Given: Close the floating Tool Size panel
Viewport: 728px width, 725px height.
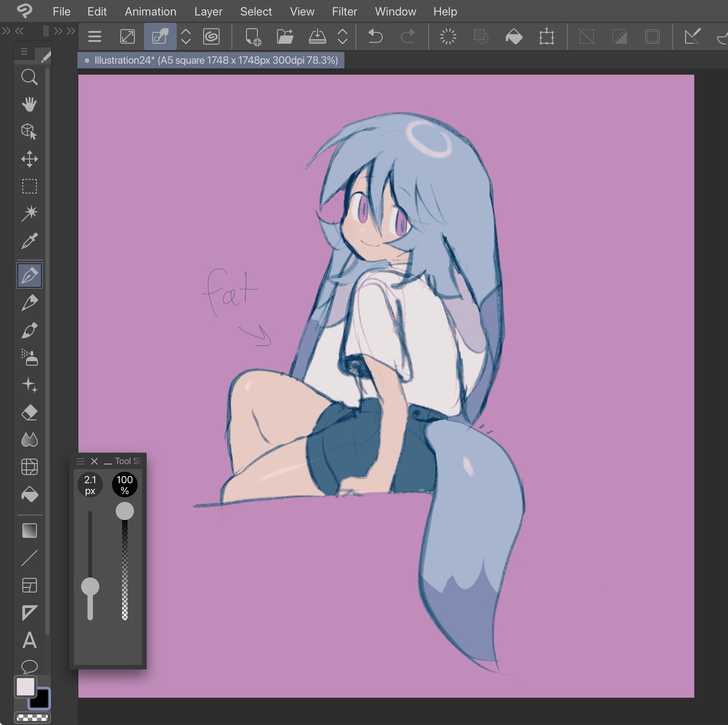Looking at the screenshot, I should [94, 461].
